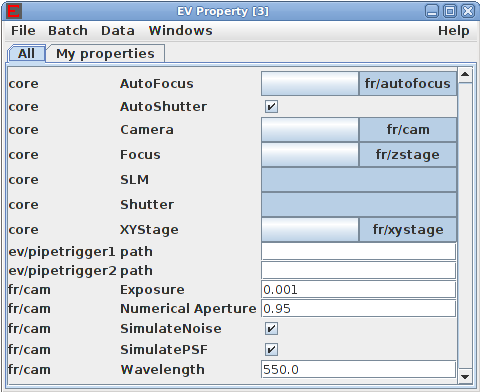Toggle the SimulatePSF checkbox
Viewport: 480px width, 392px height.
pos(271,350)
